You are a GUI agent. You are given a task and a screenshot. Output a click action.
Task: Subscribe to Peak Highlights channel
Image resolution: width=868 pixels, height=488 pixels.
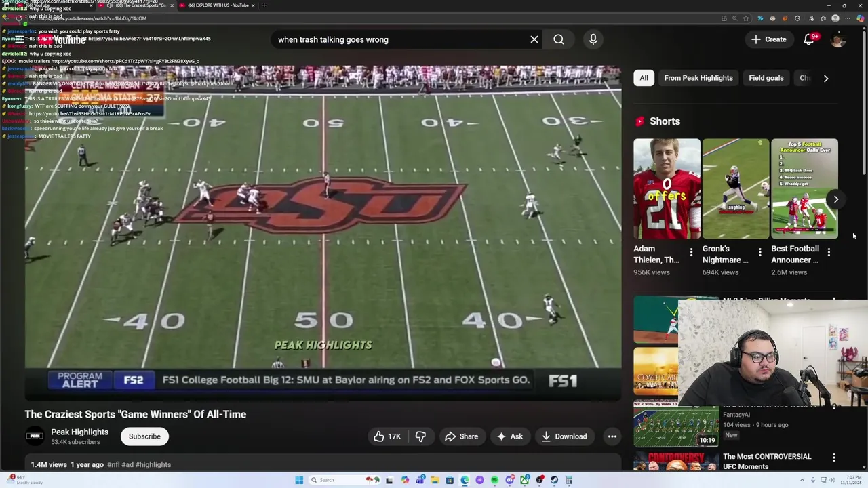pos(144,436)
